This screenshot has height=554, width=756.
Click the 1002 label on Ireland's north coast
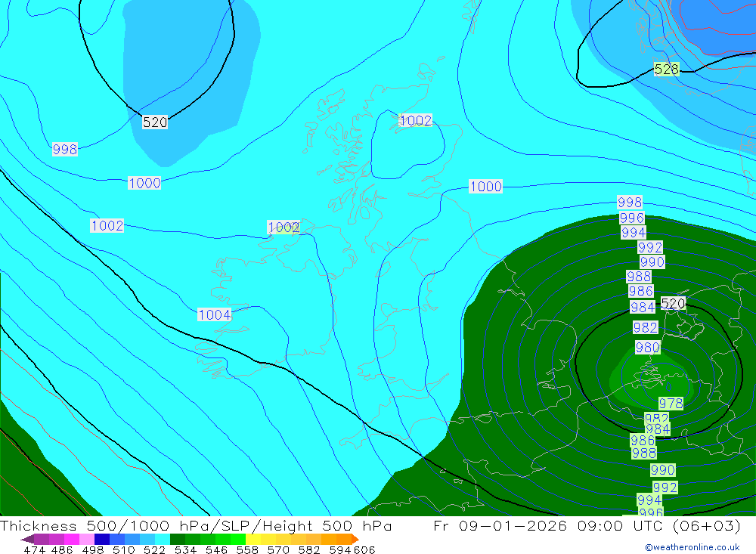click(283, 227)
